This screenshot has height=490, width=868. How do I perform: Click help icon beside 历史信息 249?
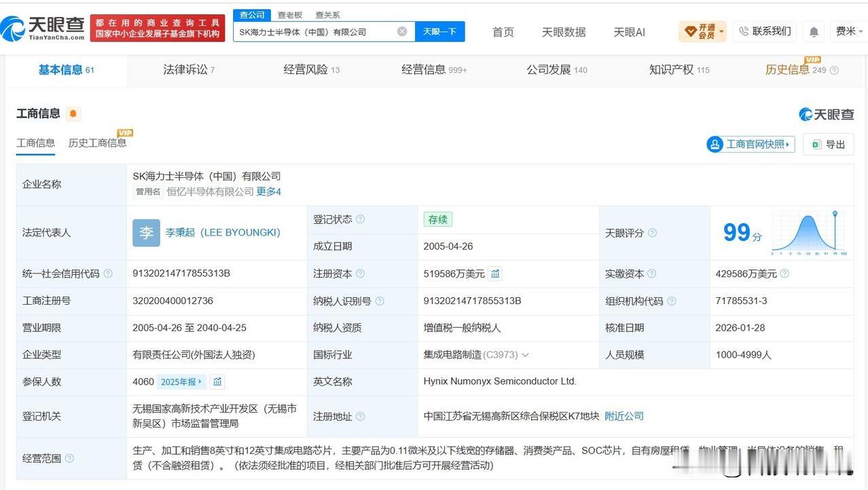[834, 70]
